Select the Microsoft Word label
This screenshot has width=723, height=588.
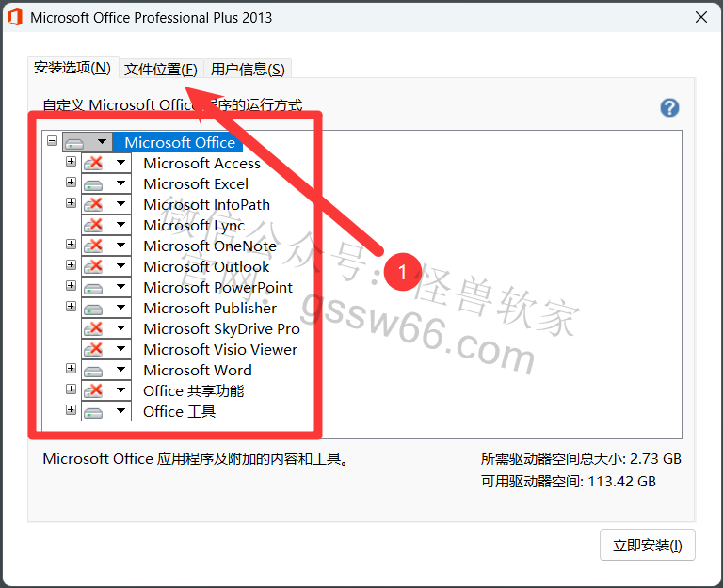point(198,371)
